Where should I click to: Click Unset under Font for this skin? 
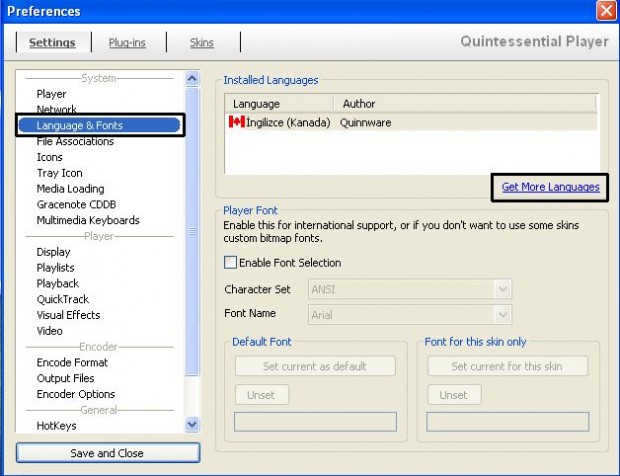tap(454, 395)
